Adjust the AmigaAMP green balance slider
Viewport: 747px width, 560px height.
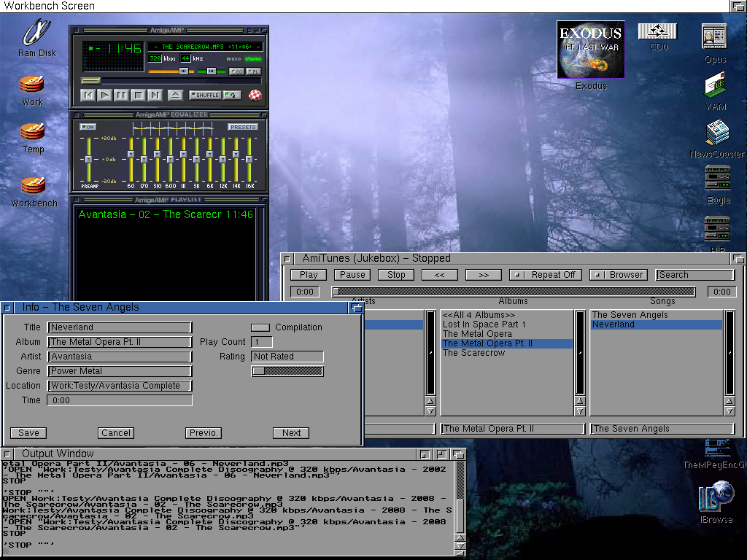[x=212, y=71]
